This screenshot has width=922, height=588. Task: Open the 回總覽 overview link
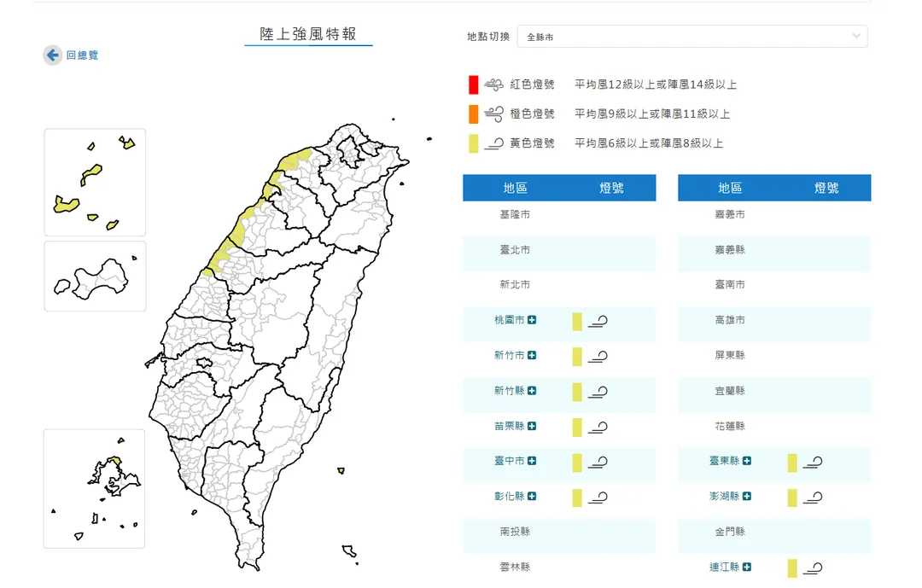pyautogui.click(x=82, y=55)
